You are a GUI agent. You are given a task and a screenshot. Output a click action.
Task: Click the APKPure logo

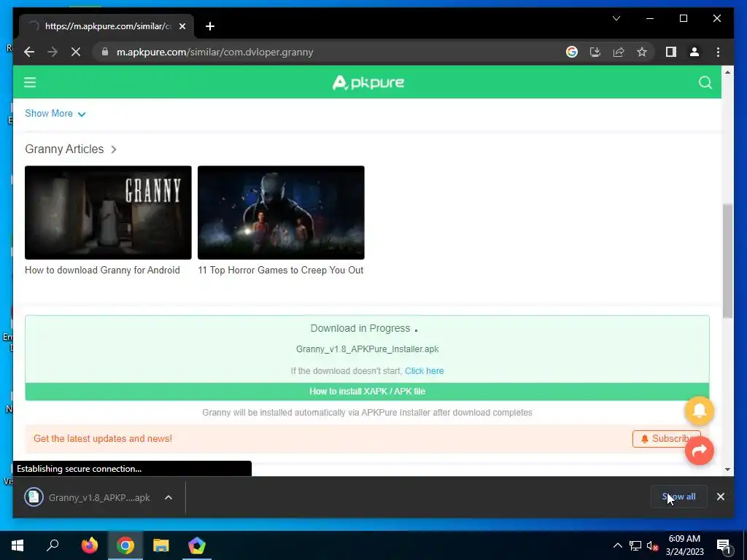368,82
